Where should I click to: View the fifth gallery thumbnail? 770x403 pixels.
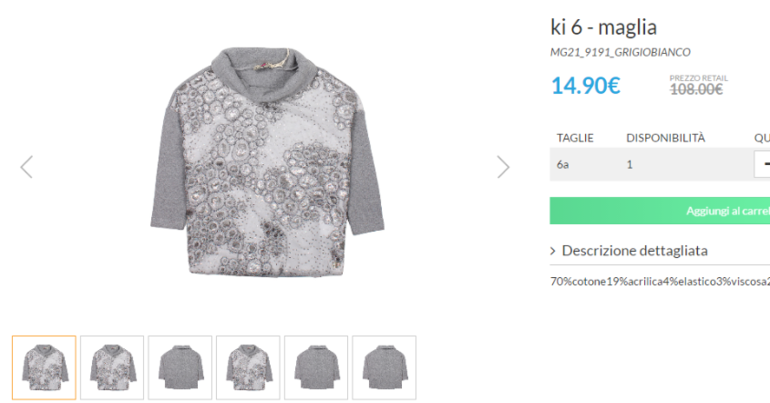[316, 367]
